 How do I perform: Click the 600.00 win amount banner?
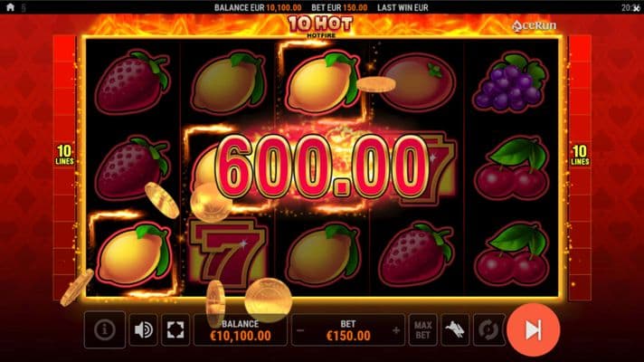tap(321, 167)
